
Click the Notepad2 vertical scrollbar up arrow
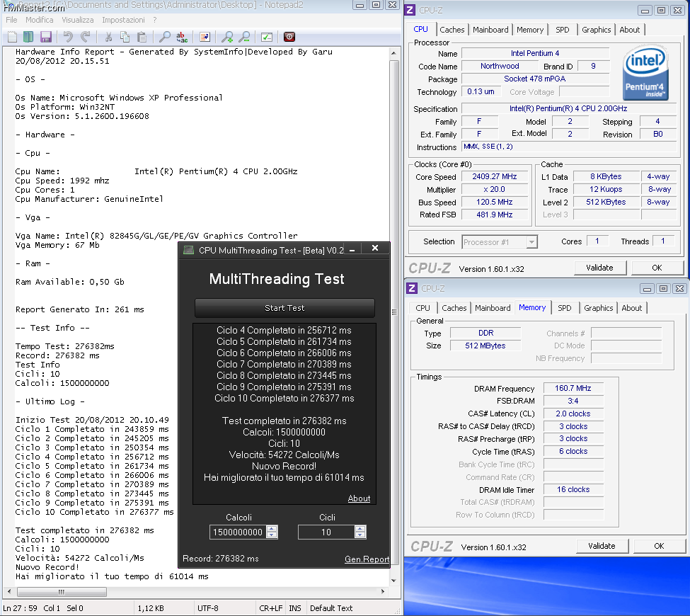393,53
